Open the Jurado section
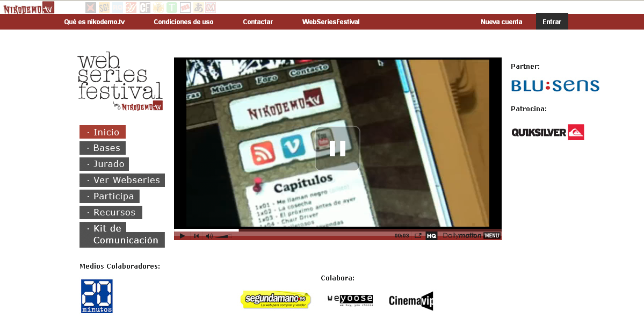Image resolution: width=644 pixels, height=325 pixels. point(104,164)
